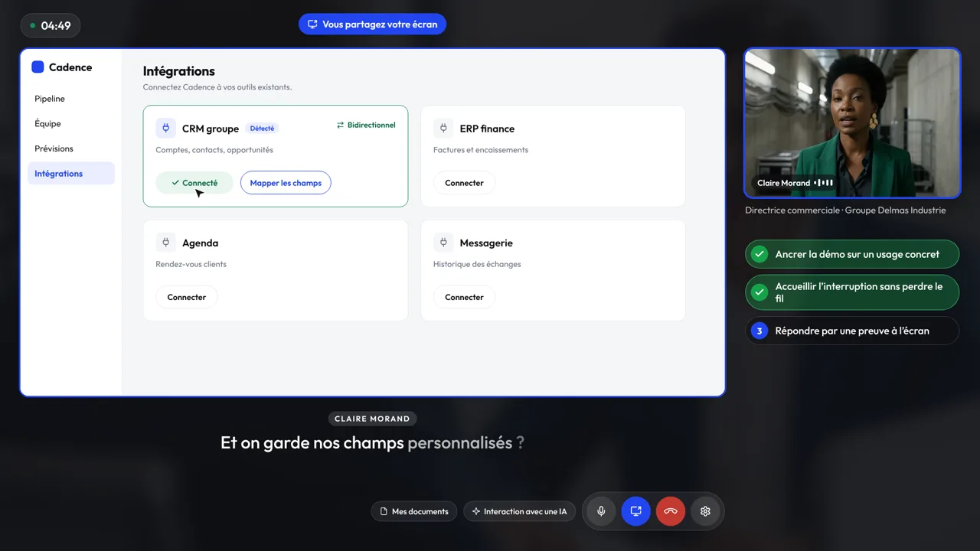Click Historique des échanges text

click(x=477, y=264)
